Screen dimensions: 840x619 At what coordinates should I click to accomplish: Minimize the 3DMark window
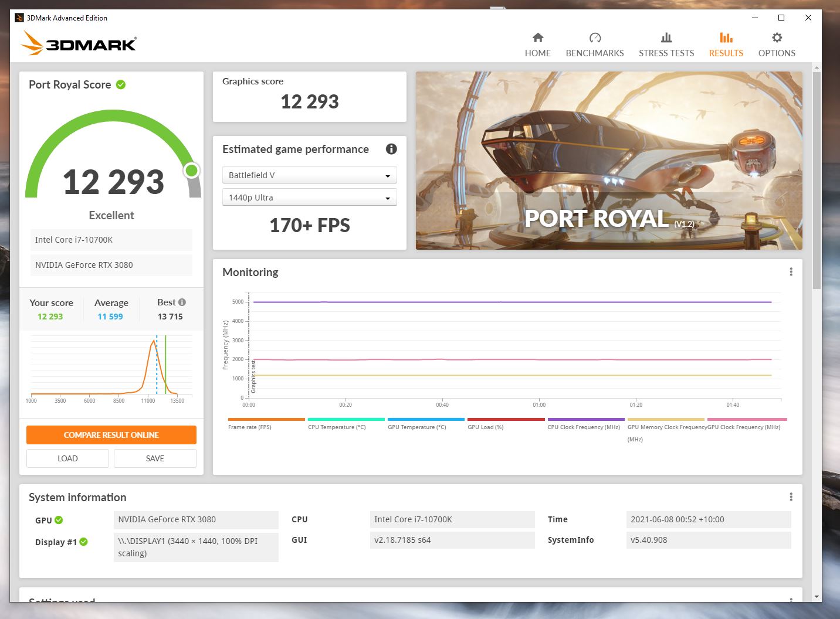click(754, 18)
